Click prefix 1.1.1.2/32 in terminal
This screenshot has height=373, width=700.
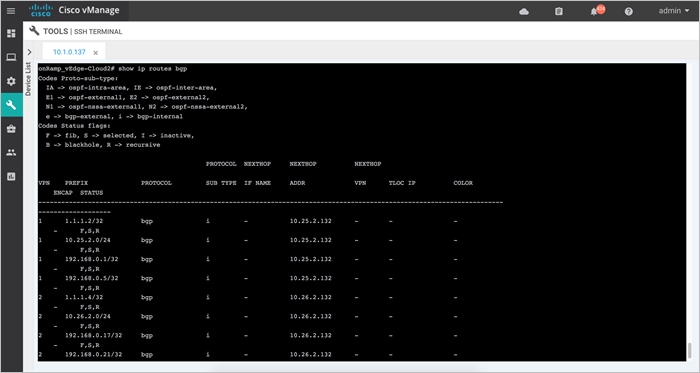pyautogui.click(x=84, y=221)
